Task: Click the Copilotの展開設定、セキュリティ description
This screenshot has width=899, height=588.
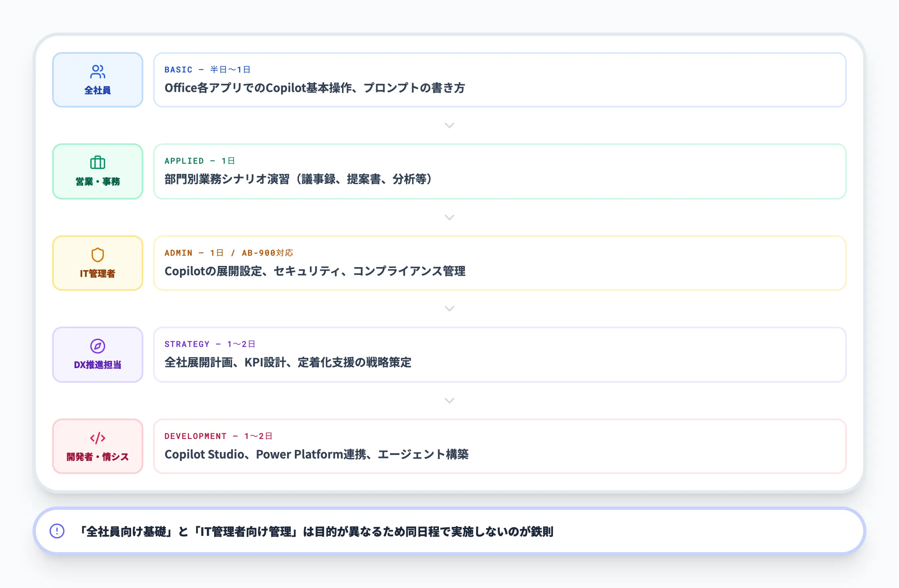Action: click(315, 271)
